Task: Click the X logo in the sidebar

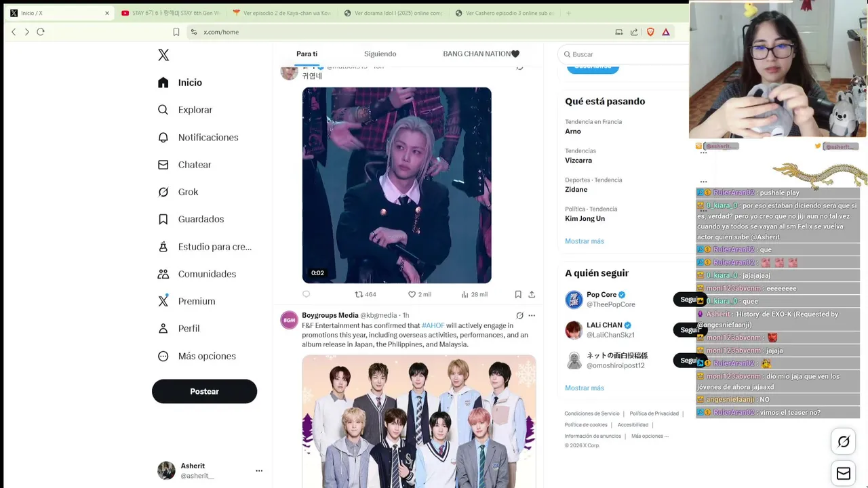Action: pyautogui.click(x=163, y=55)
